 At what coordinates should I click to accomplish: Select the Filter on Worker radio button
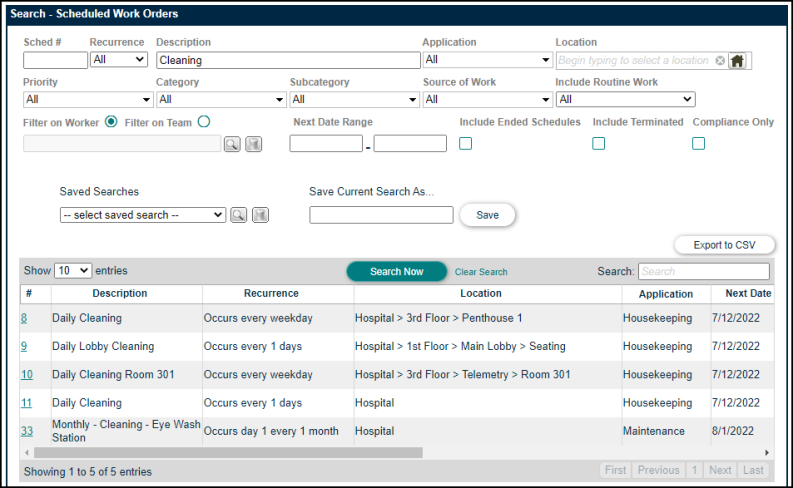click(x=111, y=122)
